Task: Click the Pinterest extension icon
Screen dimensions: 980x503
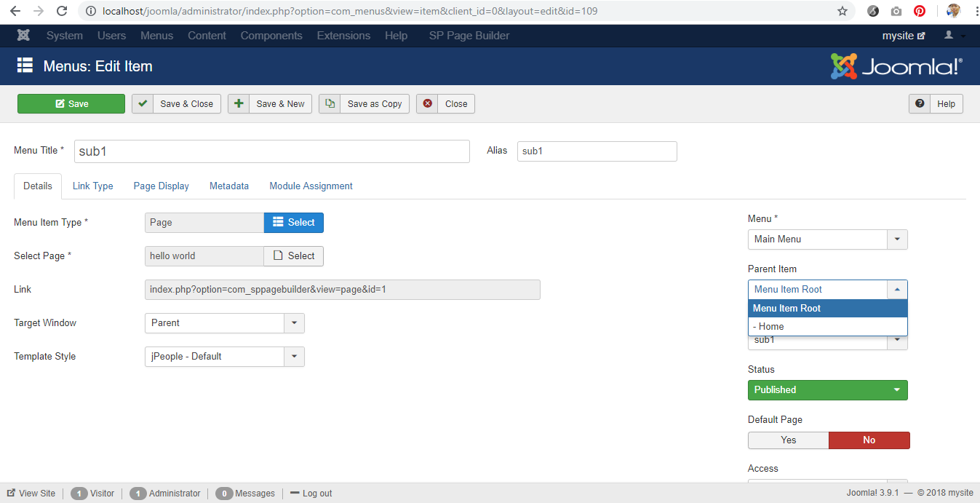Action: tap(920, 11)
